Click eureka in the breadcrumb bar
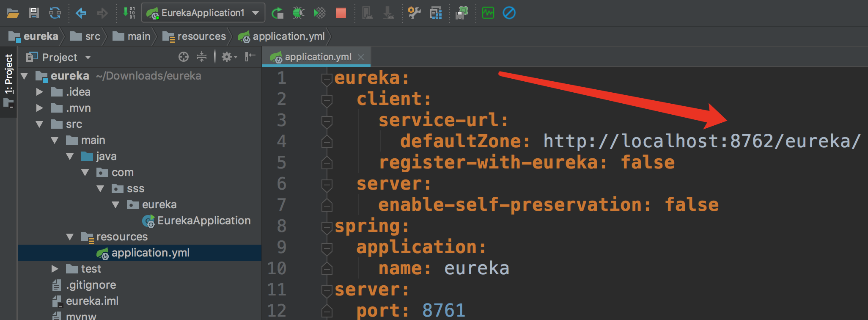 tap(34, 36)
